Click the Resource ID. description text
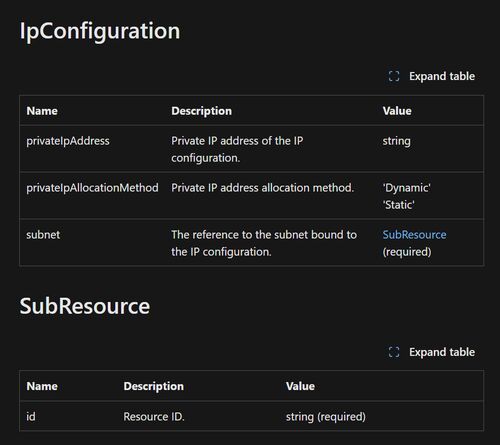The width and height of the screenshot is (500, 445). (x=154, y=416)
